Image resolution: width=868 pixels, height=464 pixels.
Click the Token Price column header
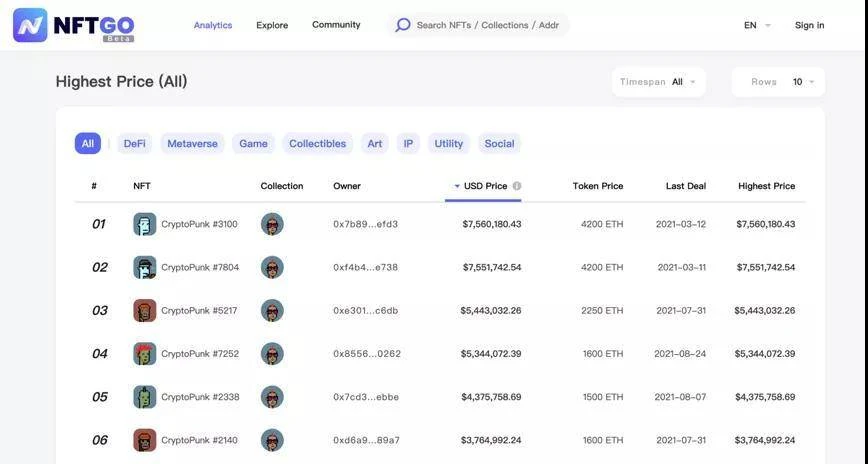(x=598, y=186)
